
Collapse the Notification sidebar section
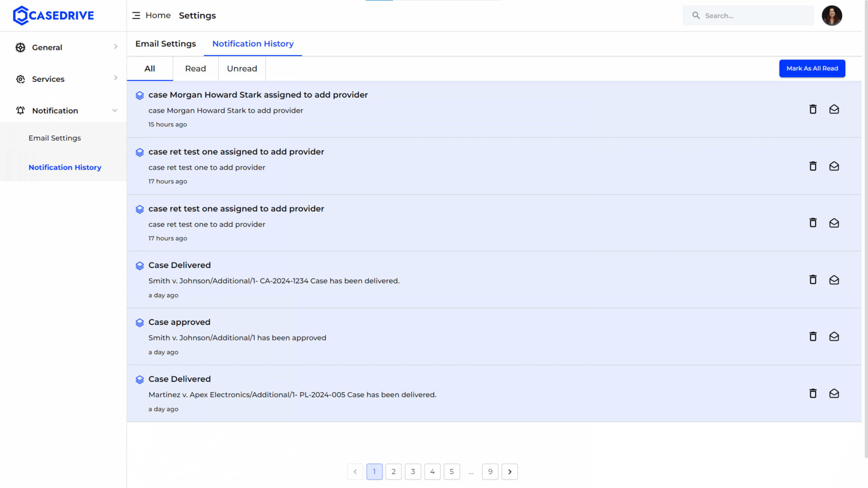[115, 111]
